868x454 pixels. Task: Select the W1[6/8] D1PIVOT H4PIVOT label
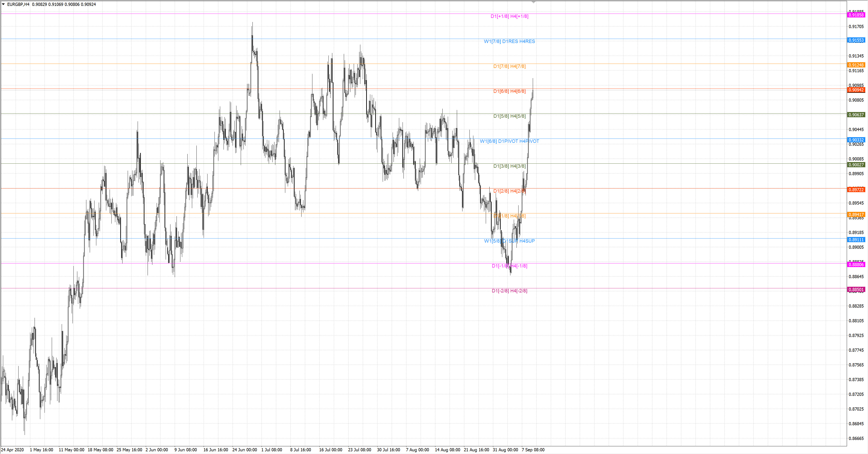pyautogui.click(x=509, y=141)
